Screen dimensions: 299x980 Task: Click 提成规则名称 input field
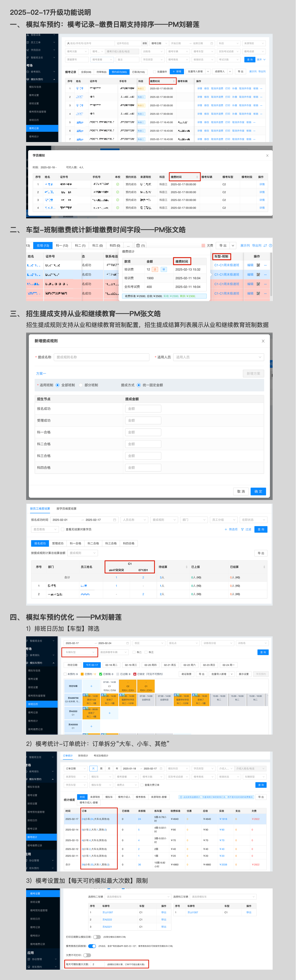[102, 357]
